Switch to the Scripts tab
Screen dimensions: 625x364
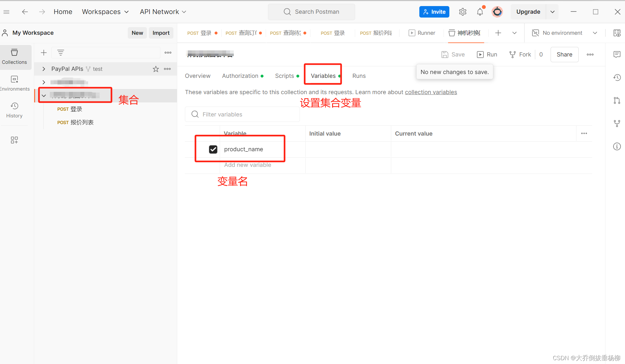click(284, 76)
